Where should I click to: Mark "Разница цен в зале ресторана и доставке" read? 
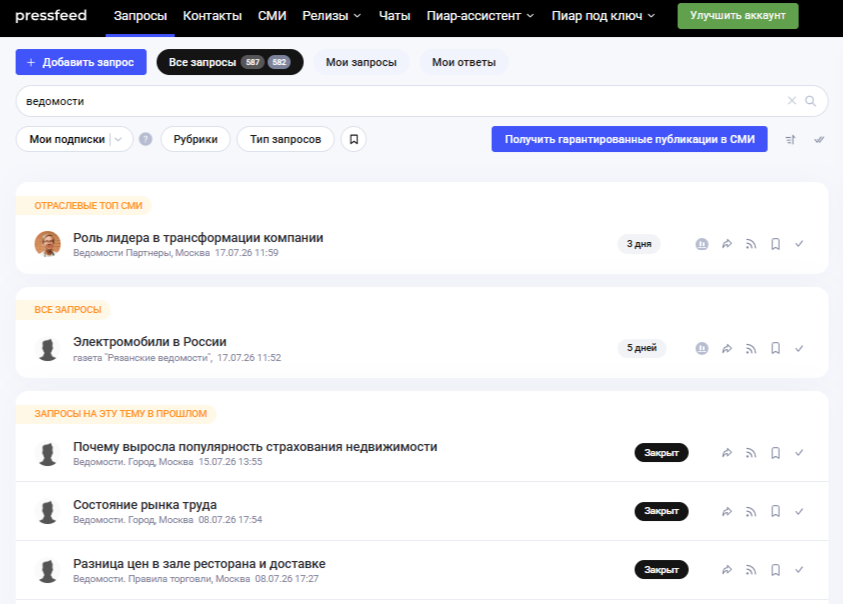(799, 570)
